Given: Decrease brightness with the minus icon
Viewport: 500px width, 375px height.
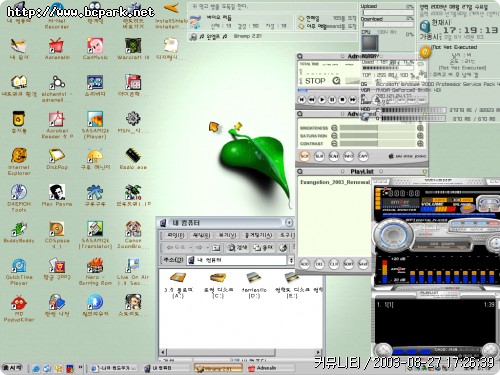Looking at the screenshot, I should pyautogui.click(x=334, y=128).
